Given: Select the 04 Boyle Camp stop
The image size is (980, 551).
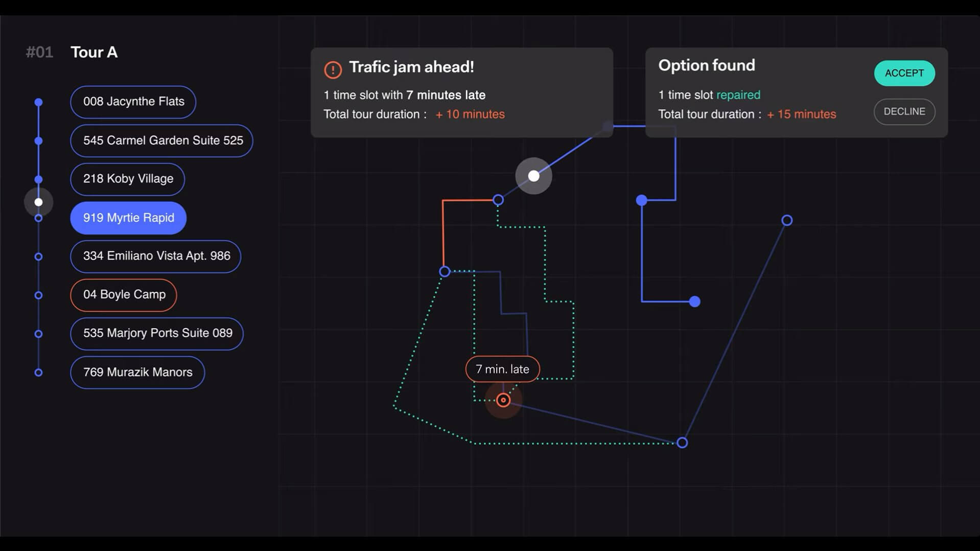Looking at the screenshot, I should tap(124, 295).
